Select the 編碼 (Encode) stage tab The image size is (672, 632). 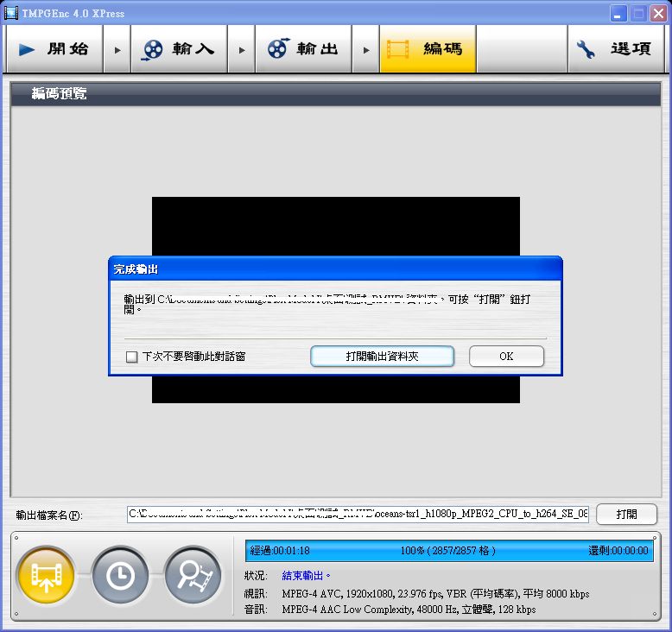(428, 49)
